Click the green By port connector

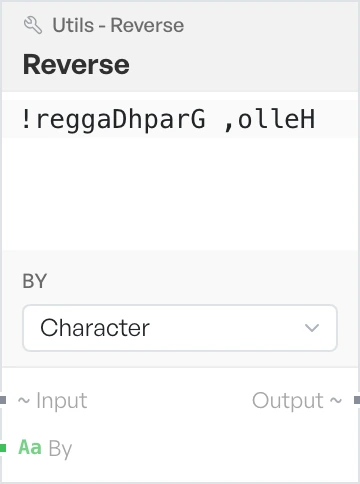point(3,448)
